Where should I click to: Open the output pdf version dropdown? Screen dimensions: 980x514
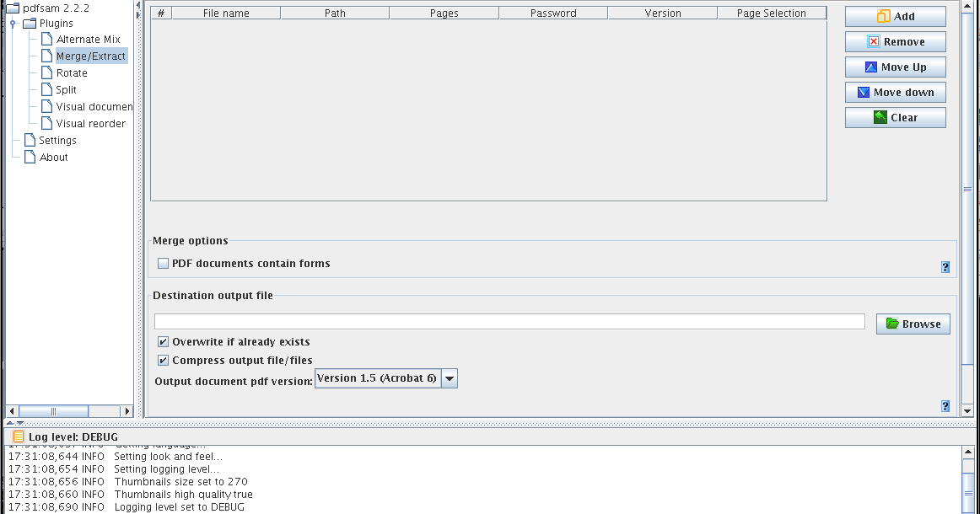point(450,378)
